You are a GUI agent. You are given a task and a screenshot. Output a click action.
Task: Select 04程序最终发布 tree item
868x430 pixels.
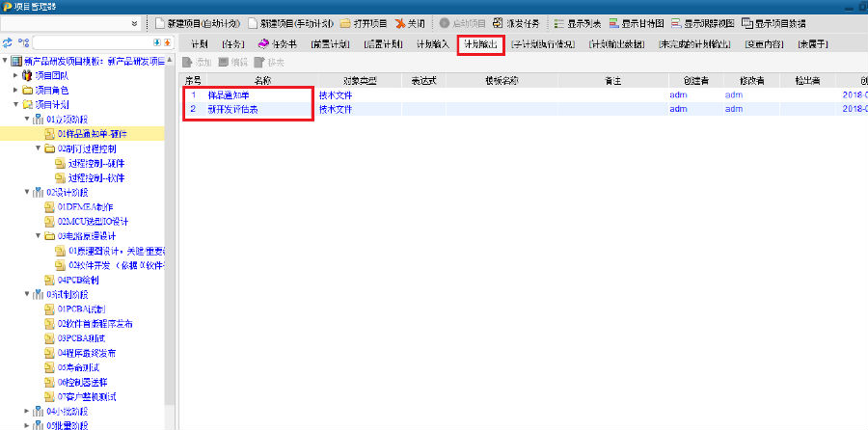tap(87, 353)
